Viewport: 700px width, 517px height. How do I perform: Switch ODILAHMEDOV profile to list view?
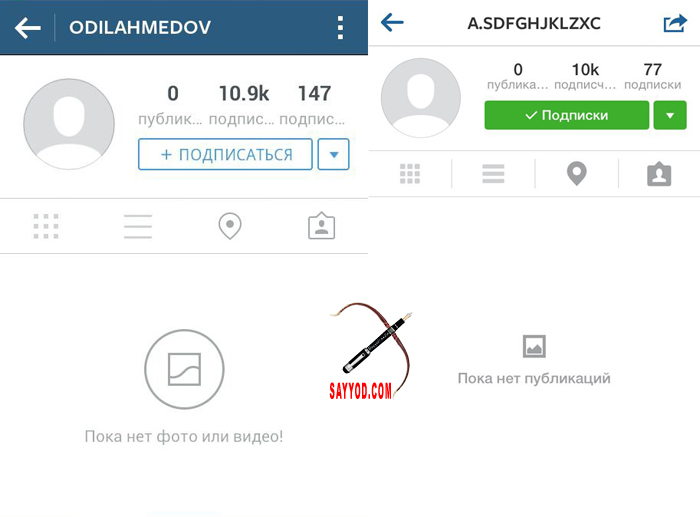(138, 226)
